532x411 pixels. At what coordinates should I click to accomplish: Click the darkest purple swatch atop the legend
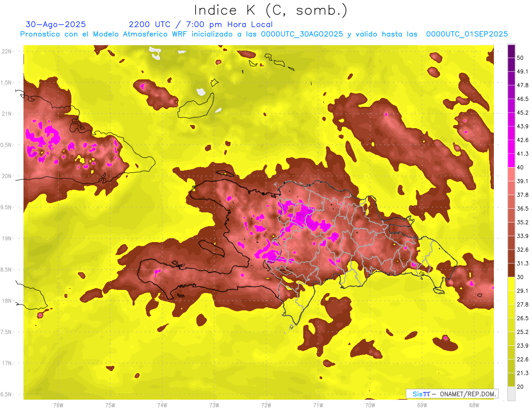tap(511, 51)
